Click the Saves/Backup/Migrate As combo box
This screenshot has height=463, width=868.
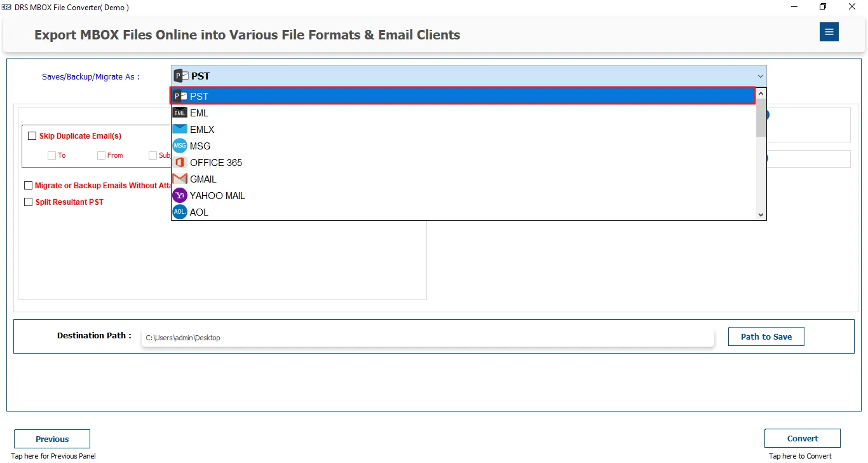pos(469,76)
